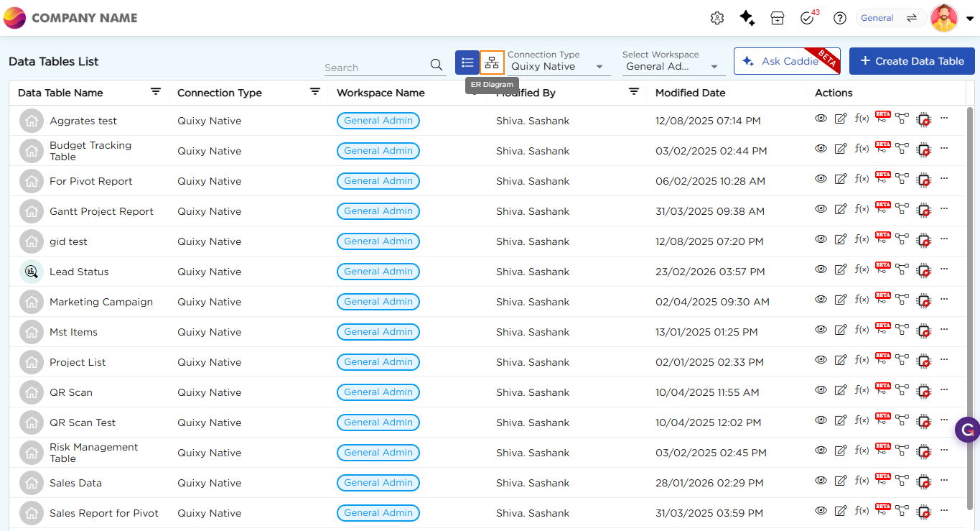Click the Create Data Table button
Viewport: 980px width, 531px height.
point(912,61)
